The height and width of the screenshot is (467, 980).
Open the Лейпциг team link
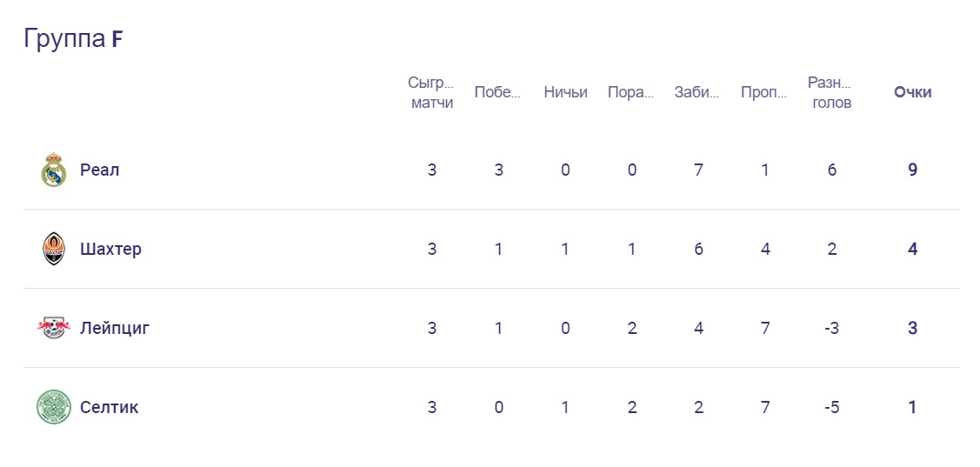(x=115, y=328)
